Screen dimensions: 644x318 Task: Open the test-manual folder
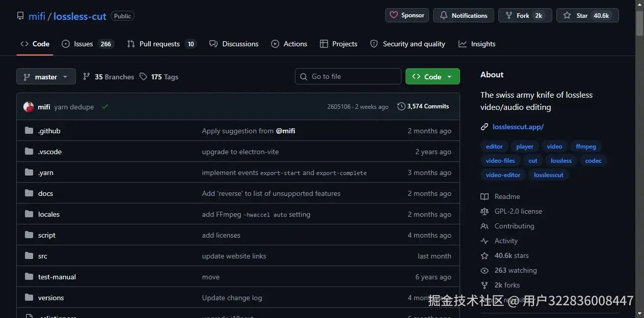tap(57, 277)
